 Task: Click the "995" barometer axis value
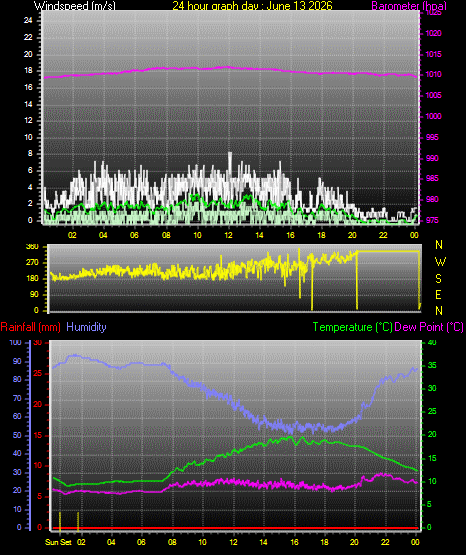pos(432,137)
